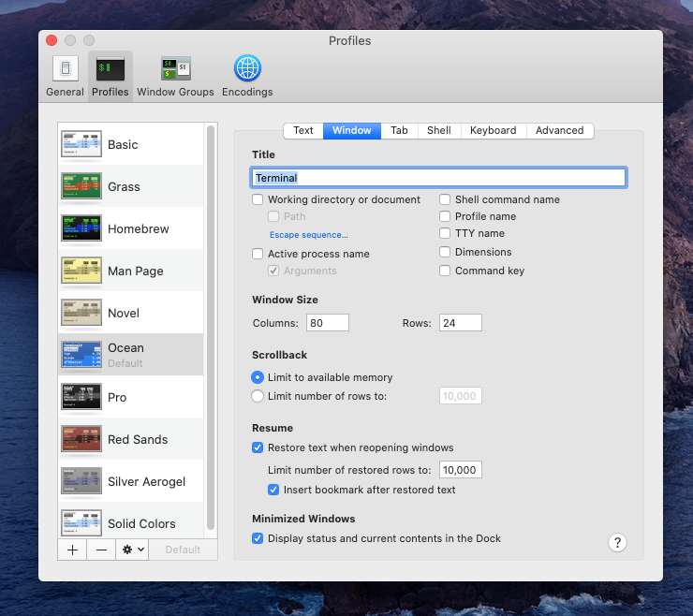Uncheck Restore text when reopening windows

click(x=258, y=447)
